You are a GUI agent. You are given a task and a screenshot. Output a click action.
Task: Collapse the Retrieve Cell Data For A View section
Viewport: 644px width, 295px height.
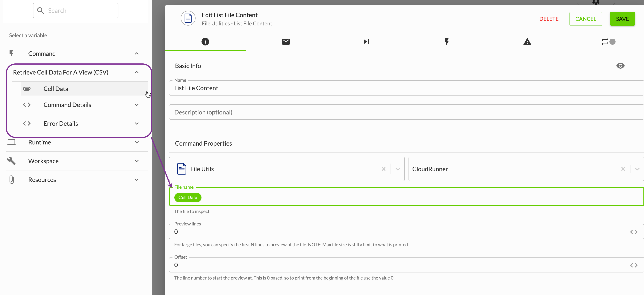137,72
